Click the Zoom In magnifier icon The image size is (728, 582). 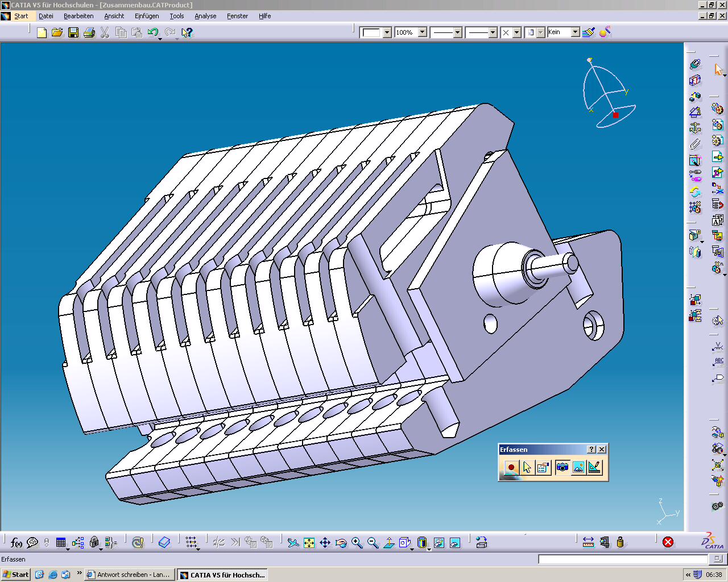pyautogui.click(x=357, y=543)
